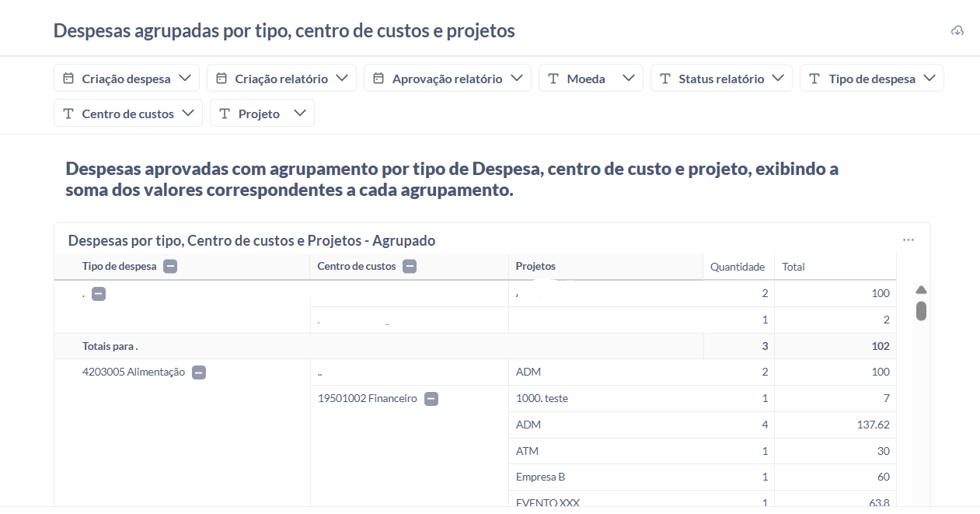Click the text icon in Projeto filter
Screen dimensions: 980x514
click(x=225, y=114)
